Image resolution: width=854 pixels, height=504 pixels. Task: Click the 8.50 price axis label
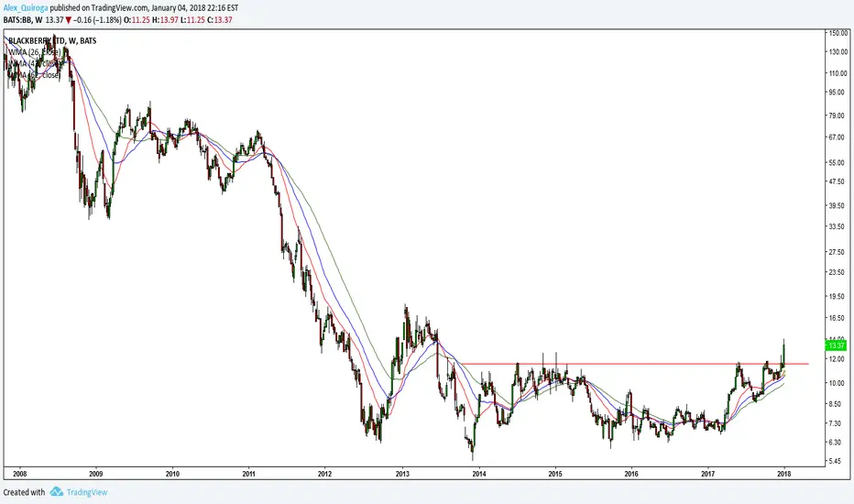coord(836,404)
